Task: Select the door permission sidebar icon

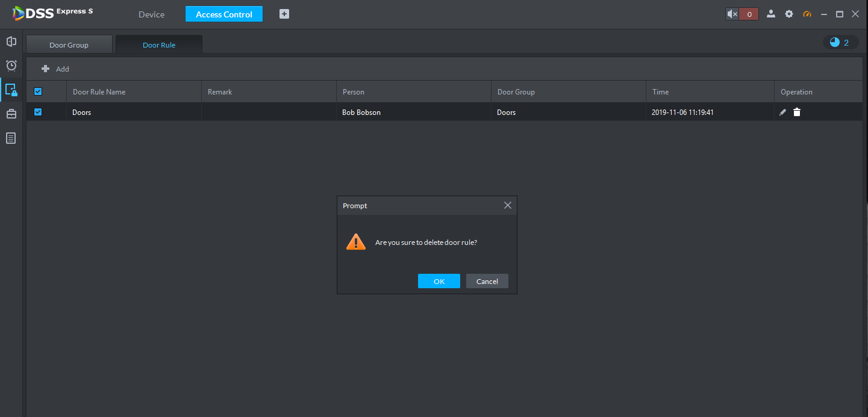Action: 11,90
